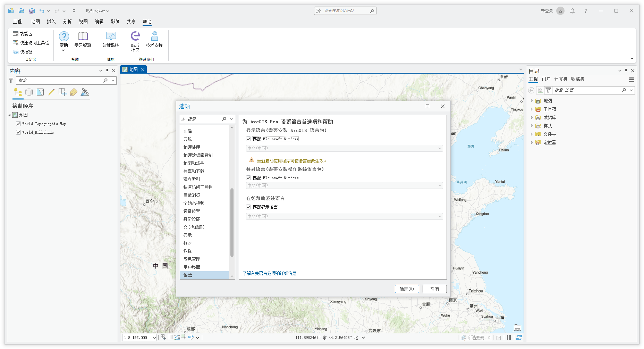644x349 pixels.
Task: Refresh the map view
Action: 519,338
